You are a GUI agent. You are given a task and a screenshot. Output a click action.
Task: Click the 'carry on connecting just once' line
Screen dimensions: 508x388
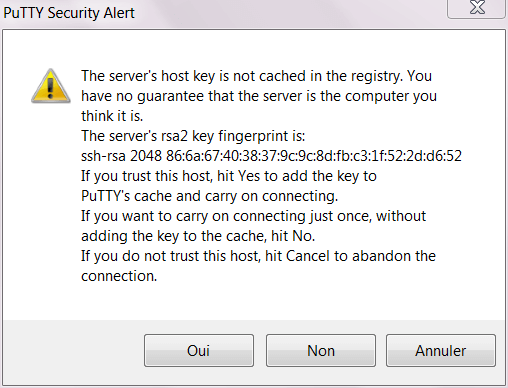coord(253,216)
